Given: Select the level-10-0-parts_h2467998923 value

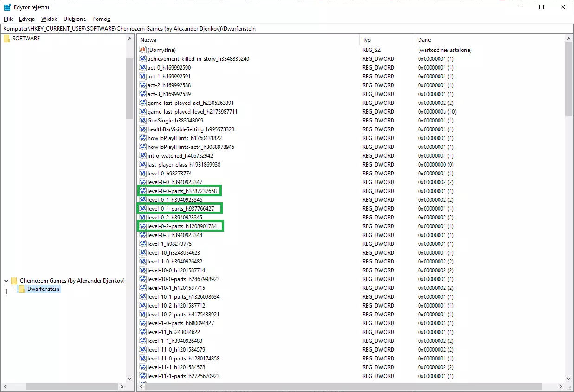Looking at the screenshot, I should pyautogui.click(x=183, y=279).
